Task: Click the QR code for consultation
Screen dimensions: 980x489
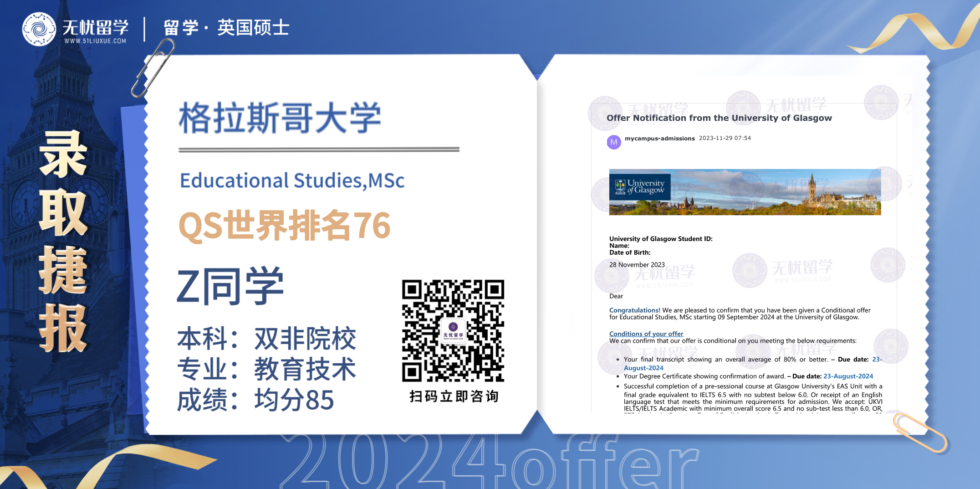Action: pos(453,330)
